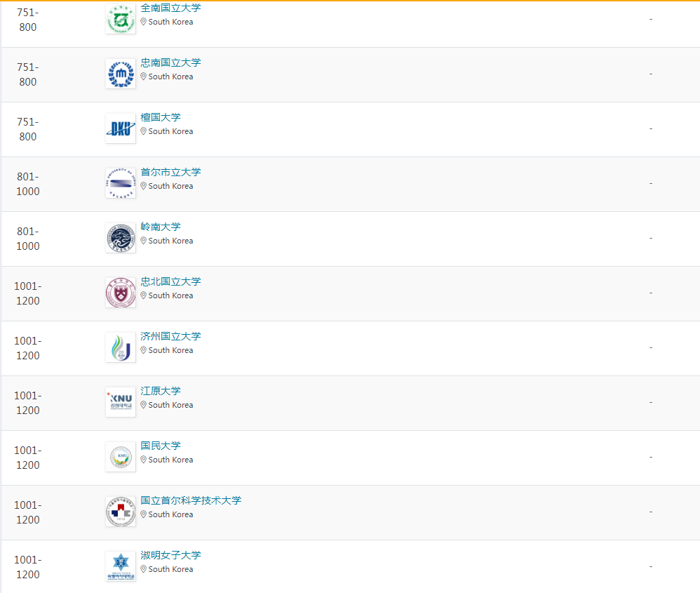Image resolution: width=700 pixels, height=593 pixels.
Task: Click the DKU logo for 檀国大学
Action: point(121,128)
